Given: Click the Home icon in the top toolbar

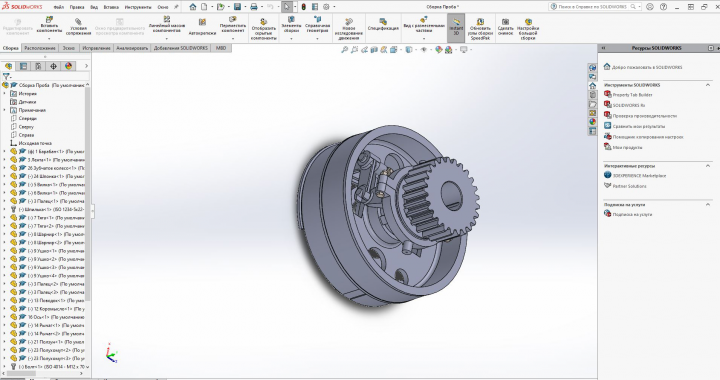Looking at the screenshot, I should [x=193, y=7].
